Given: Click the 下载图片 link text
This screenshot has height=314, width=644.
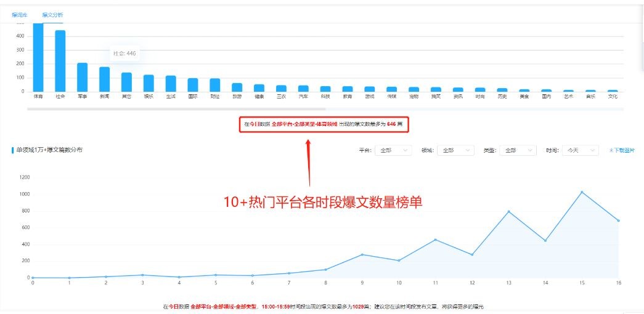Looking at the screenshot, I should click(625, 150).
